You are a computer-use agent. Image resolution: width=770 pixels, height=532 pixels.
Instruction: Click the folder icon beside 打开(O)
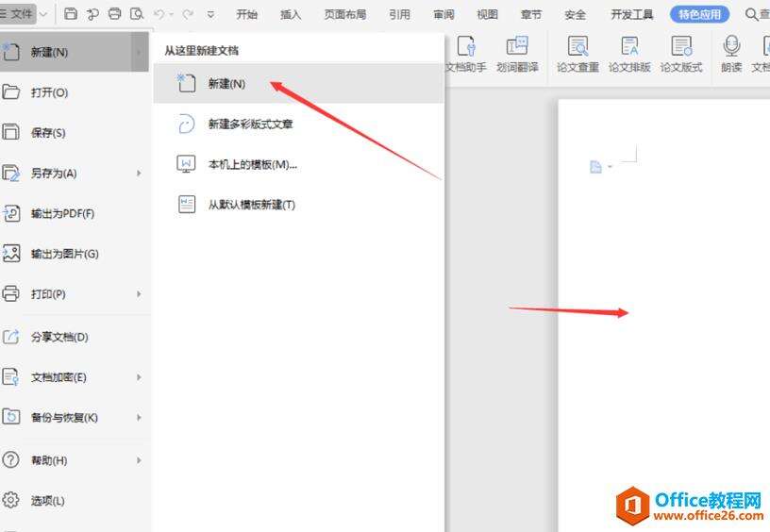coord(10,91)
